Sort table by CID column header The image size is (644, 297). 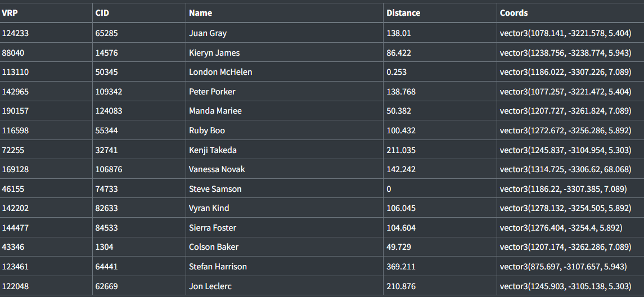tap(102, 12)
